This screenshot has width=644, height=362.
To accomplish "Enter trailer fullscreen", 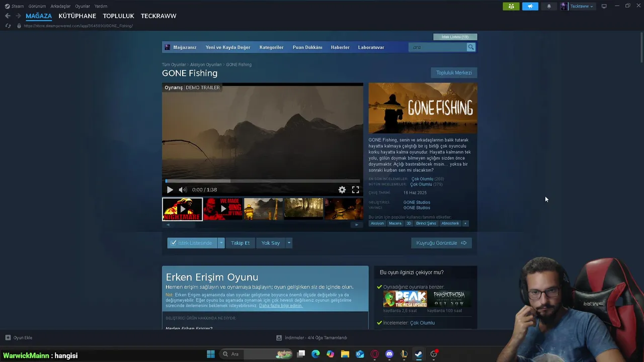I will pos(355,190).
